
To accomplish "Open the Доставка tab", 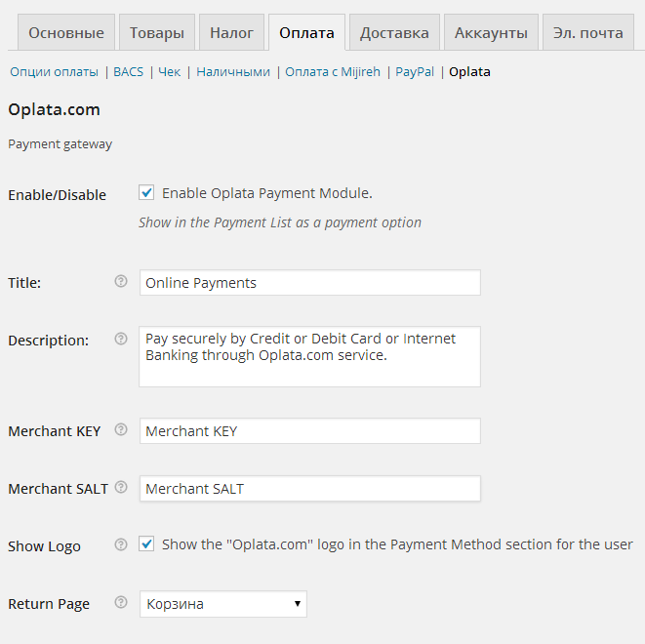I will pos(394,32).
